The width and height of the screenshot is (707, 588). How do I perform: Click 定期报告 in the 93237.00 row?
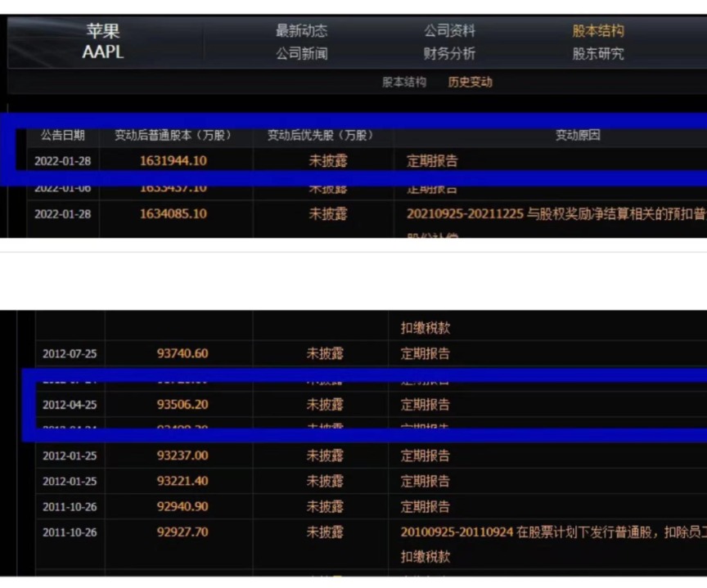click(x=426, y=455)
